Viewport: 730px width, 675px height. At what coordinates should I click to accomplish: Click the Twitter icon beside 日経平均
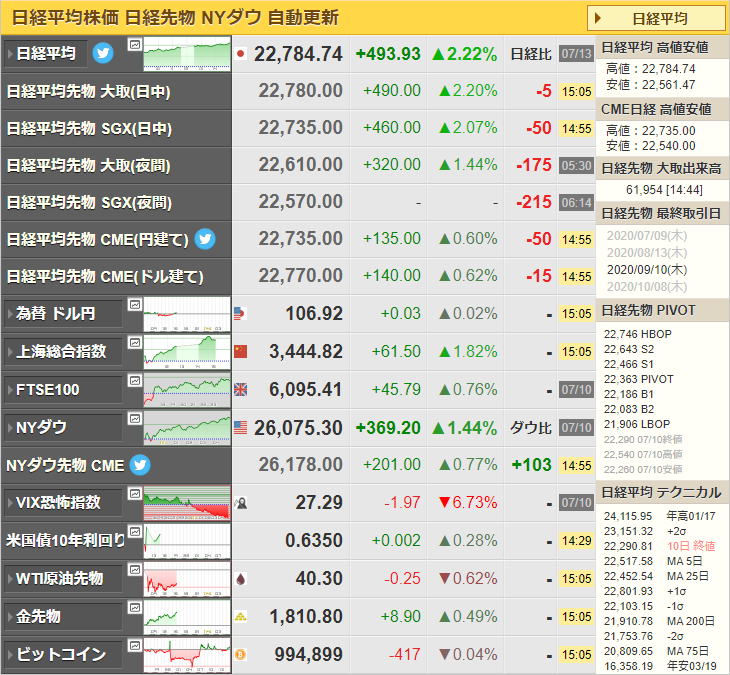(103, 53)
